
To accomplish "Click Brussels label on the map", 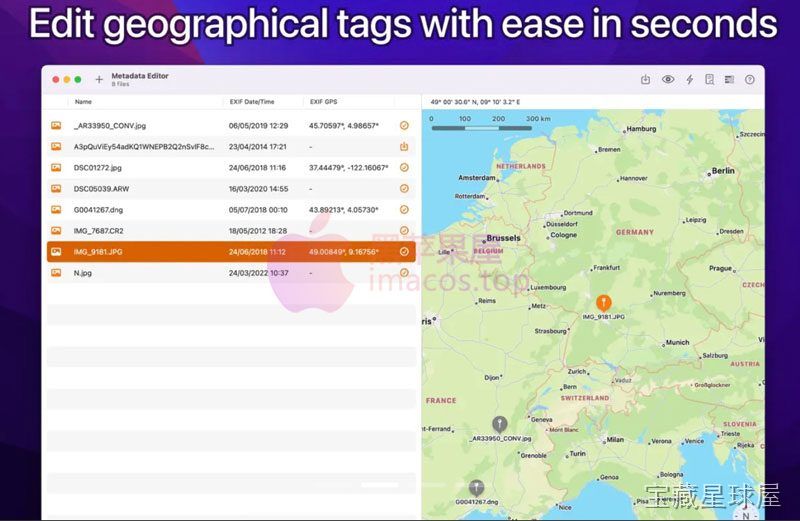I will [x=503, y=238].
